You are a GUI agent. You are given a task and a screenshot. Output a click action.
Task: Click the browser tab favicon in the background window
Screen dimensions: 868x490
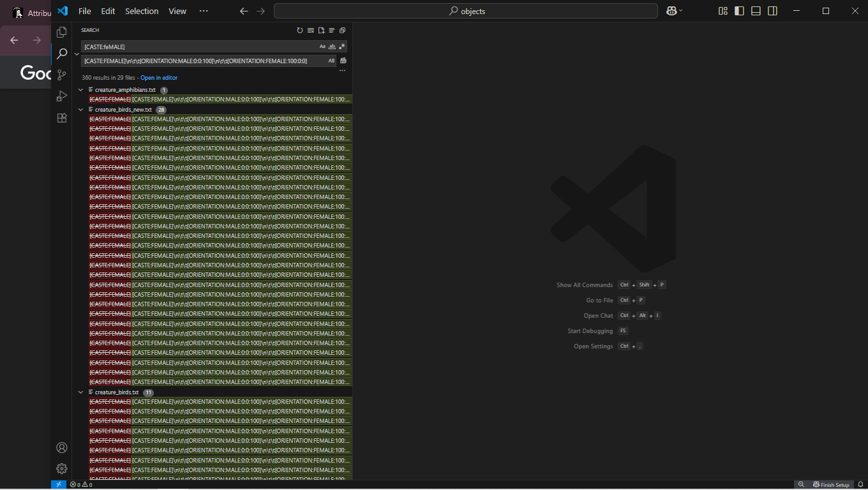[x=18, y=13]
